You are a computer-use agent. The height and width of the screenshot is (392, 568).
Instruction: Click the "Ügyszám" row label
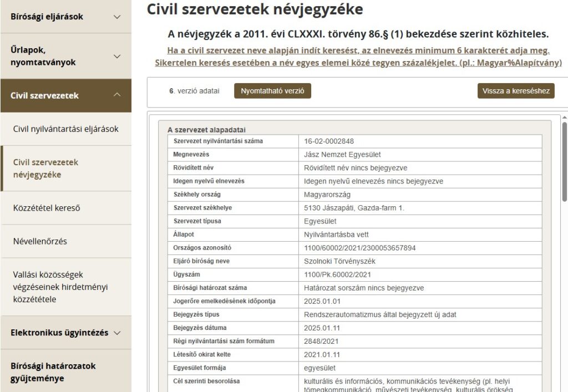point(186,274)
